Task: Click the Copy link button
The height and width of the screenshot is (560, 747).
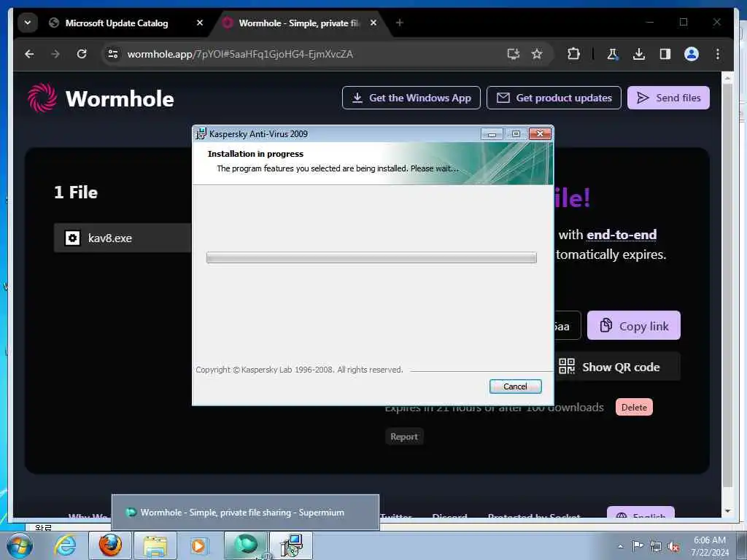Action: coord(634,326)
